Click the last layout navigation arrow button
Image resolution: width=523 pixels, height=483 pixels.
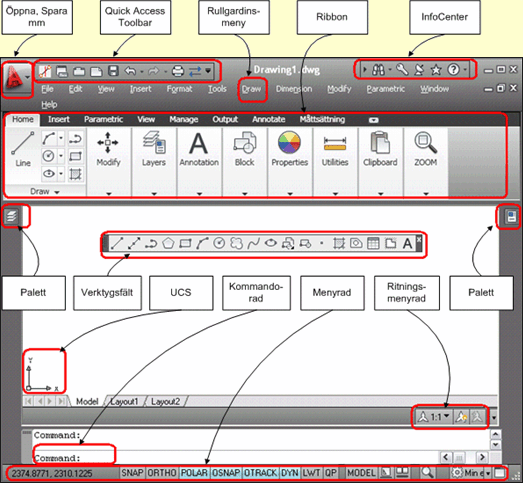click(61, 401)
